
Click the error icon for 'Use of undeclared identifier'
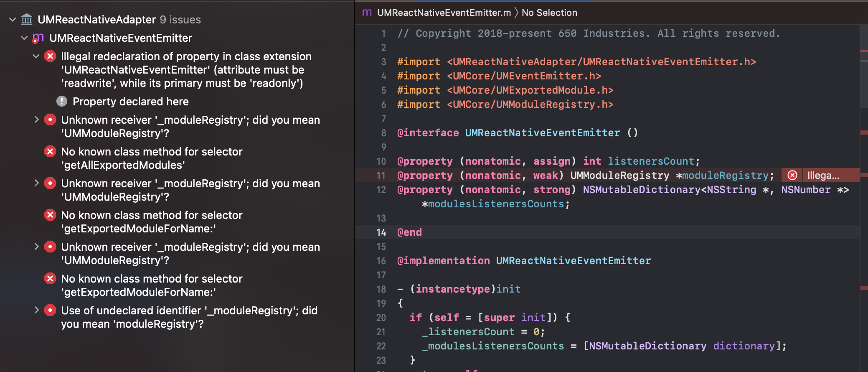tap(50, 310)
